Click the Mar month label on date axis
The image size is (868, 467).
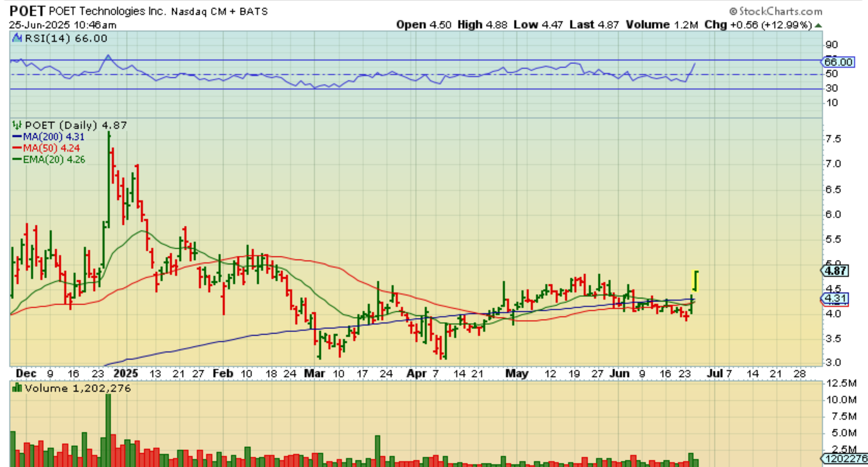coord(314,373)
